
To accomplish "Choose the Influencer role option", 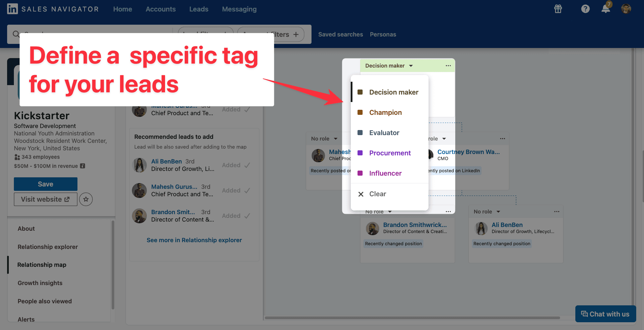I will tap(390, 173).
